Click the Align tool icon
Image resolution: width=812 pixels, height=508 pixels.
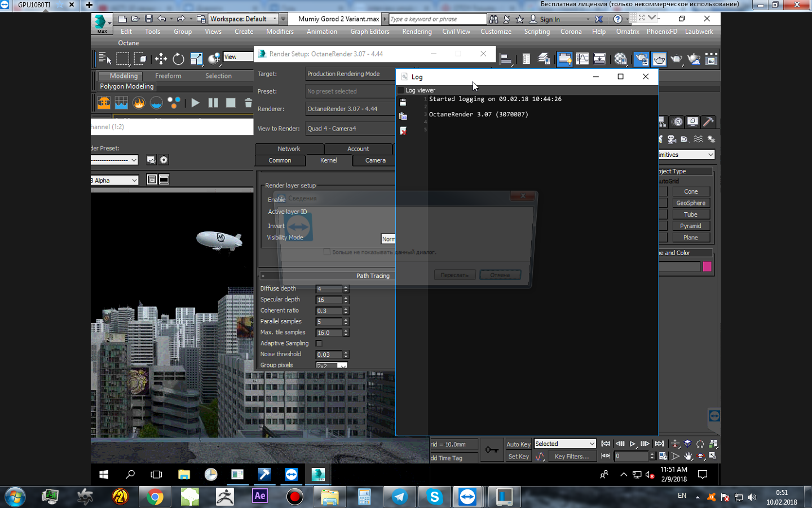pos(505,59)
